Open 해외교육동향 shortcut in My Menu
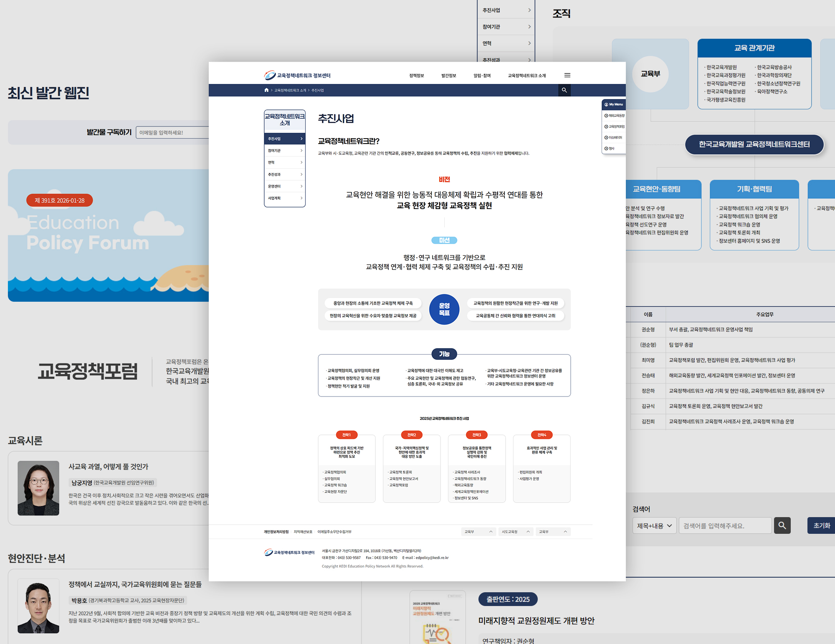 pos(615,116)
